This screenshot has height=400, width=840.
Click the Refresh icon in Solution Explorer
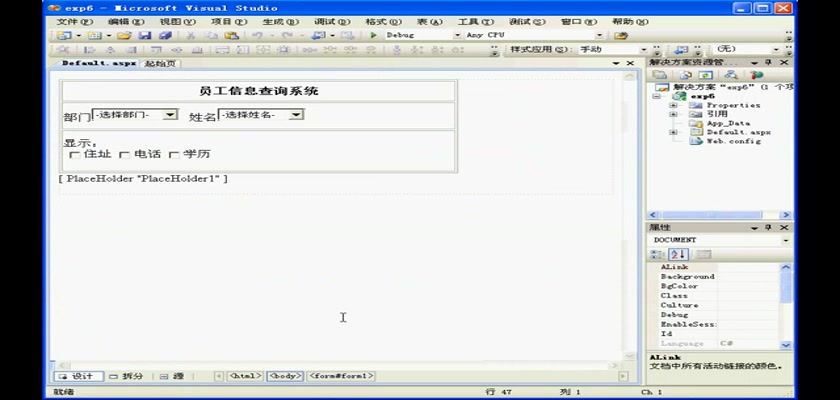tap(706, 75)
